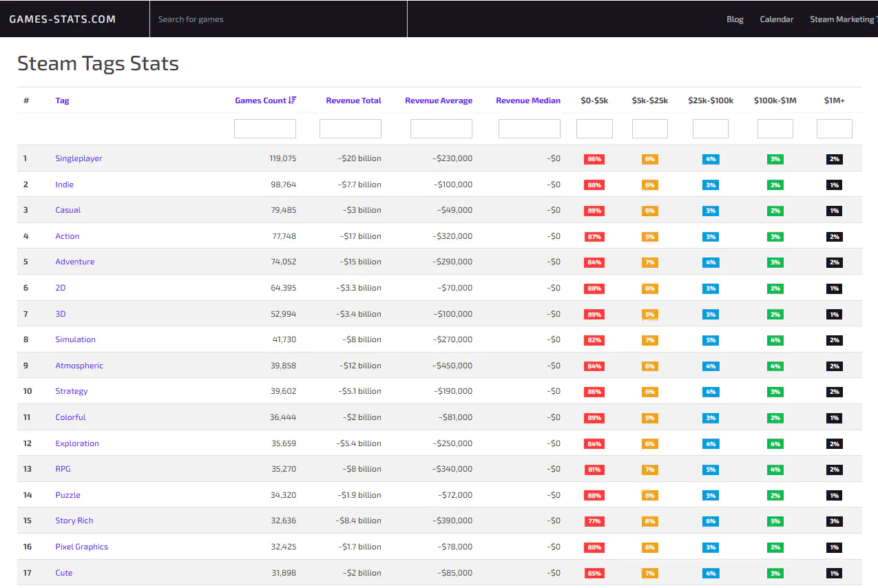
Task: Click the descending sort icon beside Games Count
Action: tap(292, 101)
